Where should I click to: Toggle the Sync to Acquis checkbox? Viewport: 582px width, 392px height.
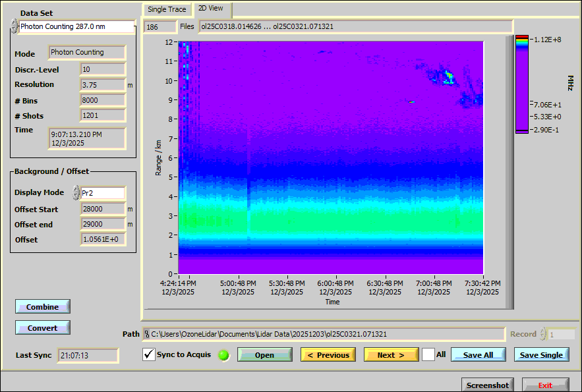149,354
